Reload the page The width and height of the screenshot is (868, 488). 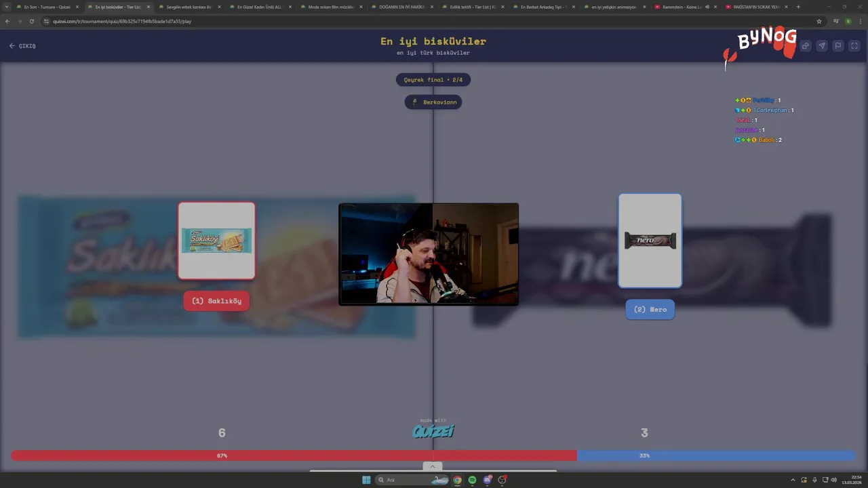pos(31,21)
